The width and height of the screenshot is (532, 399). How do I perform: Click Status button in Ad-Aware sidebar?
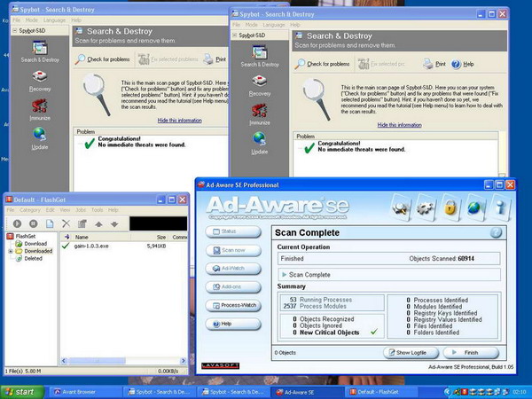pos(233,231)
